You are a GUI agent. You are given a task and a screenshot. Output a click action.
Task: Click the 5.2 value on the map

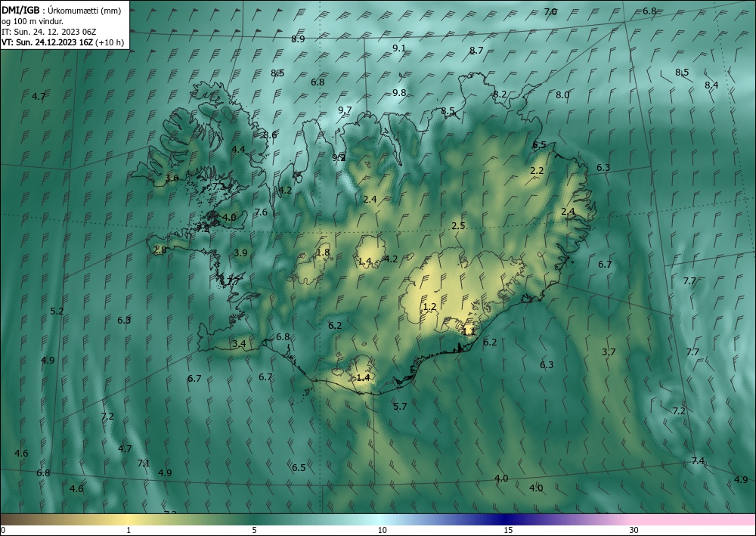(x=57, y=311)
